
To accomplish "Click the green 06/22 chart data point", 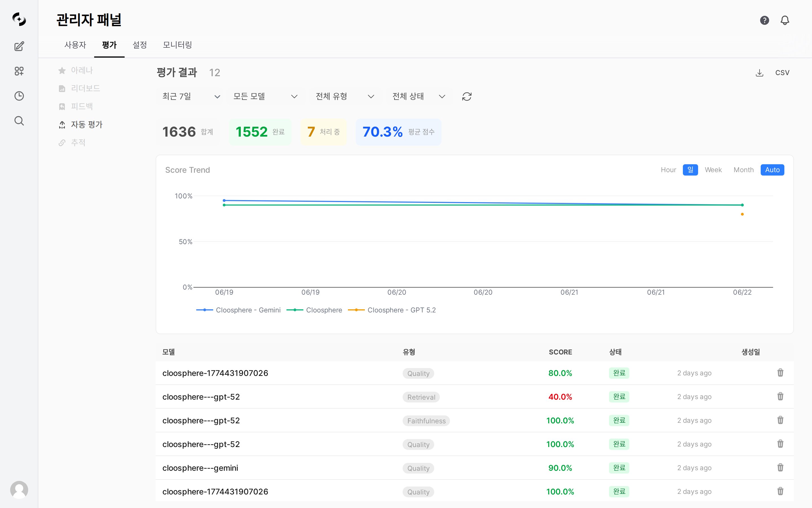I will [x=742, y=205].
